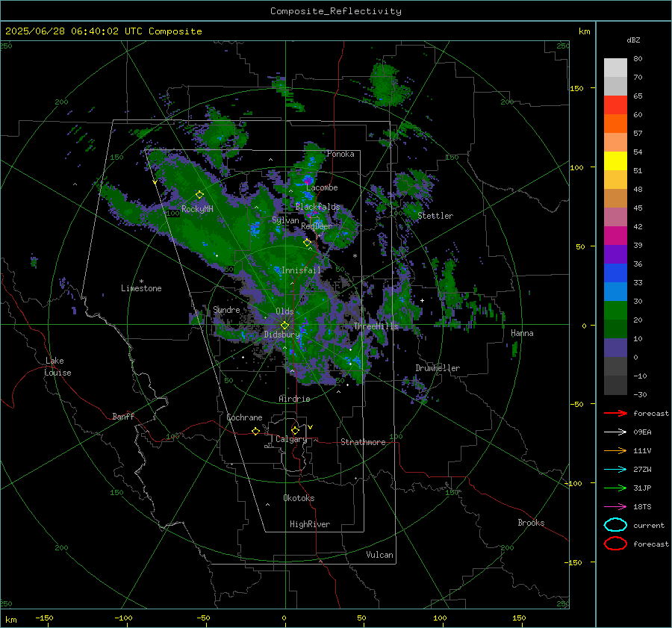Click the Stettler city label
This screenshot has width=672, height=628.
[x=435, y=216]
